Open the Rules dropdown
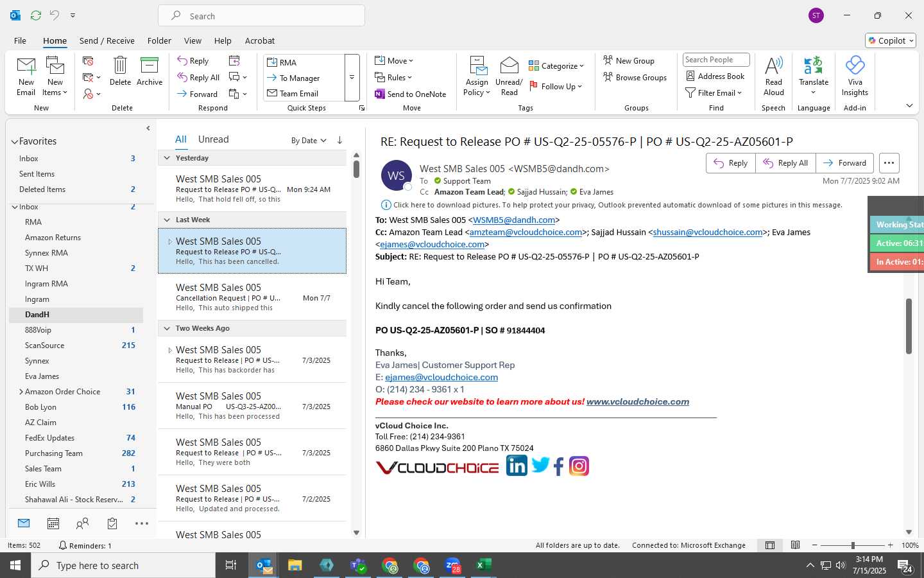 [x=394, y=78]
